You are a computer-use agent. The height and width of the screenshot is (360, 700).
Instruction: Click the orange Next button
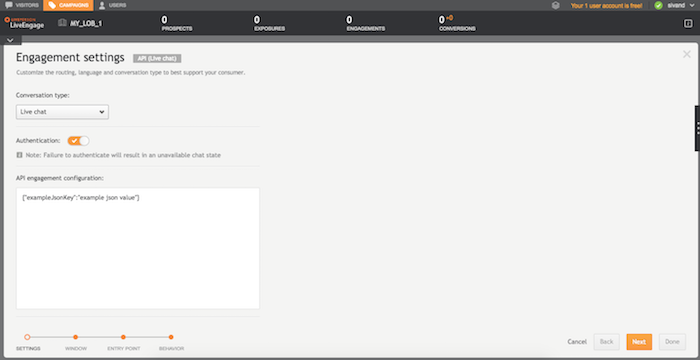tap(639, 342)
